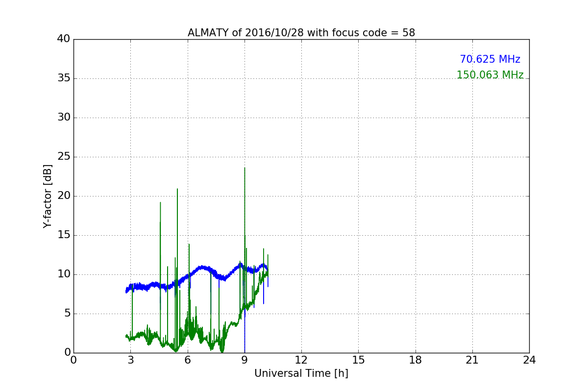The width and height of the screenshot is (588, 392).
Task: Click y-axis tick label '25'
Action: pos(64,157)
